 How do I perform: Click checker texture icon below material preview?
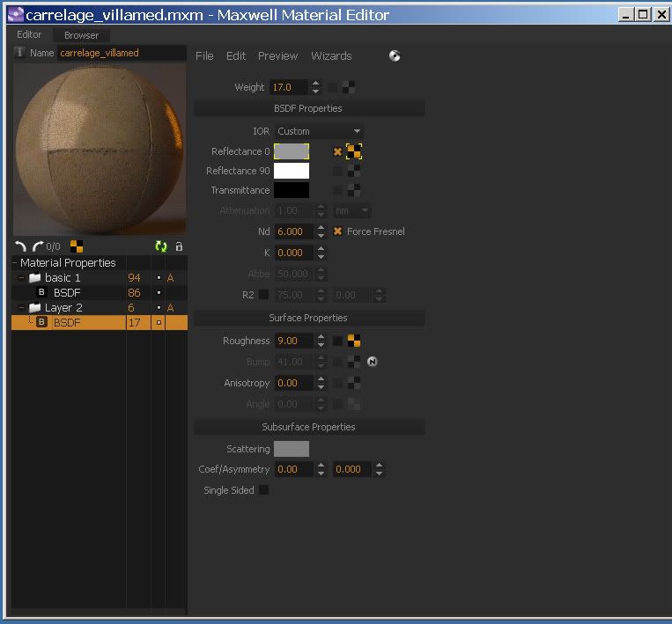tap(77, 246)
